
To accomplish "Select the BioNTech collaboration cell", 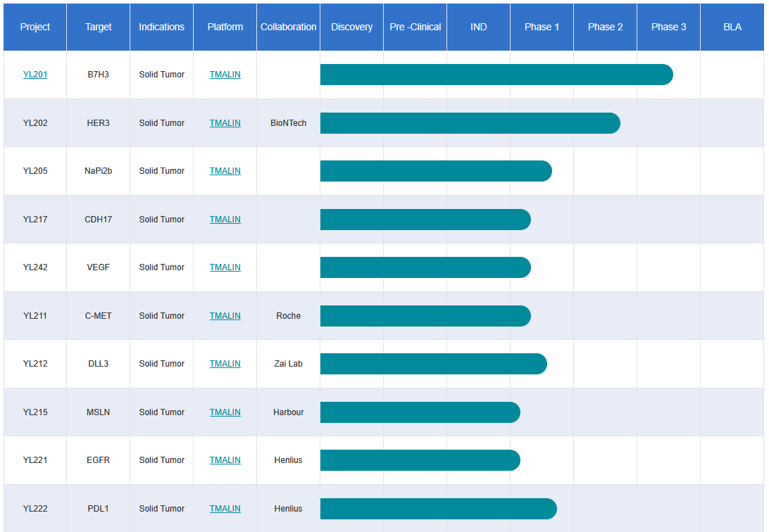I will (x=287, y=122).
